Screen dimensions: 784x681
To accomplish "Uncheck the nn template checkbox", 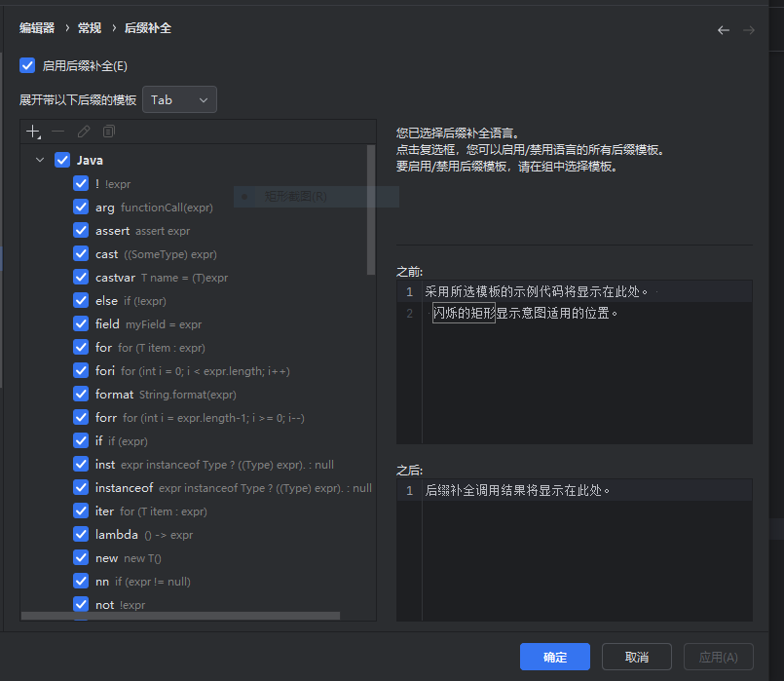I will point(81,581).
